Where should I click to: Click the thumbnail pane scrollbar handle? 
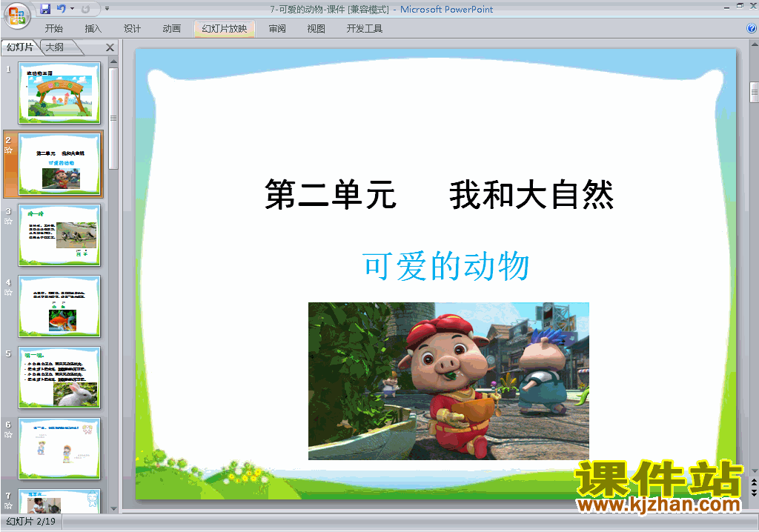pyautogui.click(x=113, y=118)
